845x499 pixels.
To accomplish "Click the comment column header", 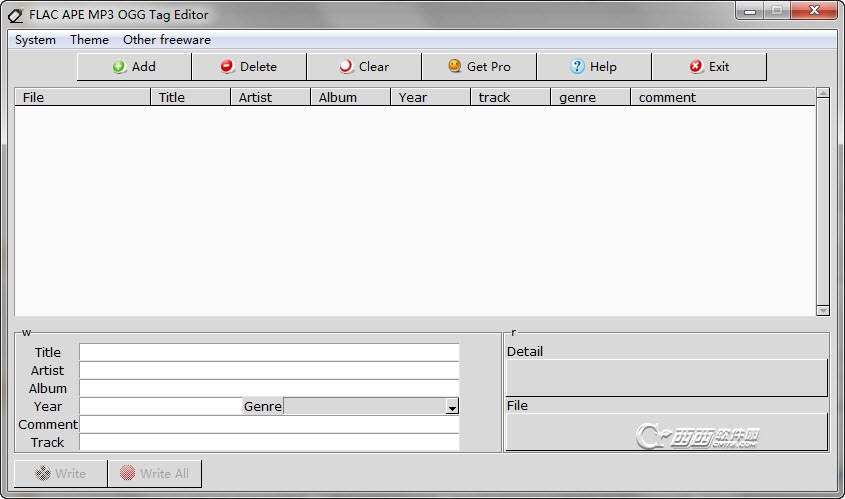I will coord(723,97).
